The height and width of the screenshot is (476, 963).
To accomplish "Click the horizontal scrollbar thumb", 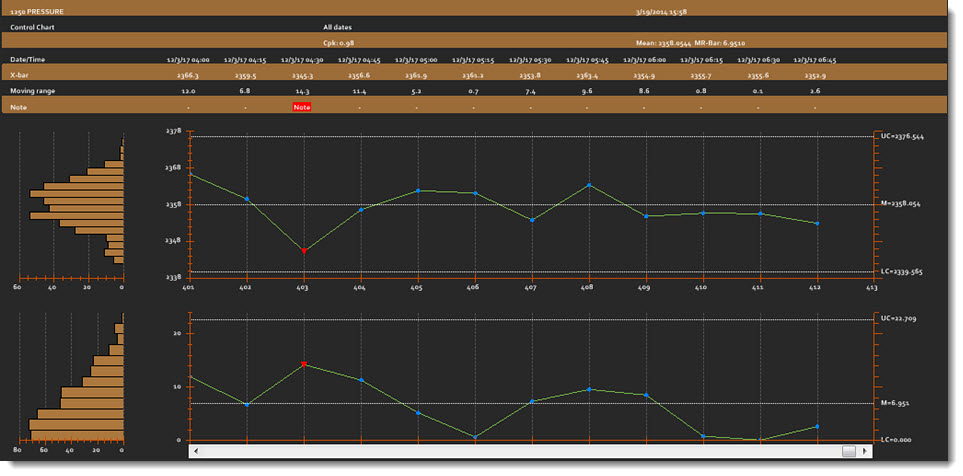I will tap(848, 452).
